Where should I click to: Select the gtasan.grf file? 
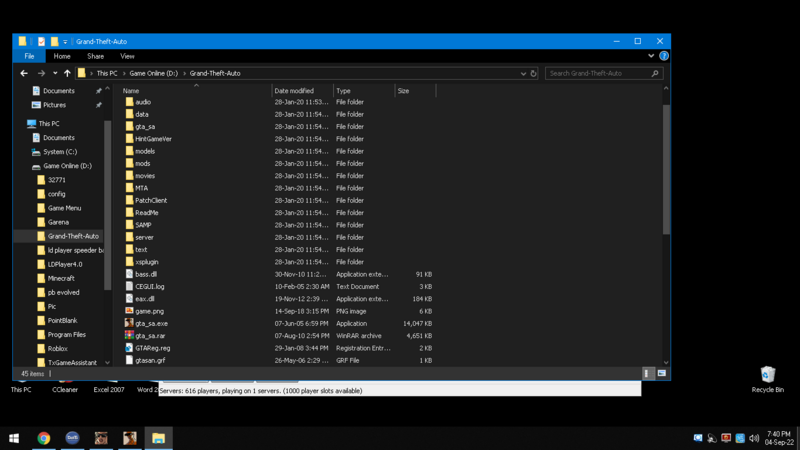(x=150, y=360)
